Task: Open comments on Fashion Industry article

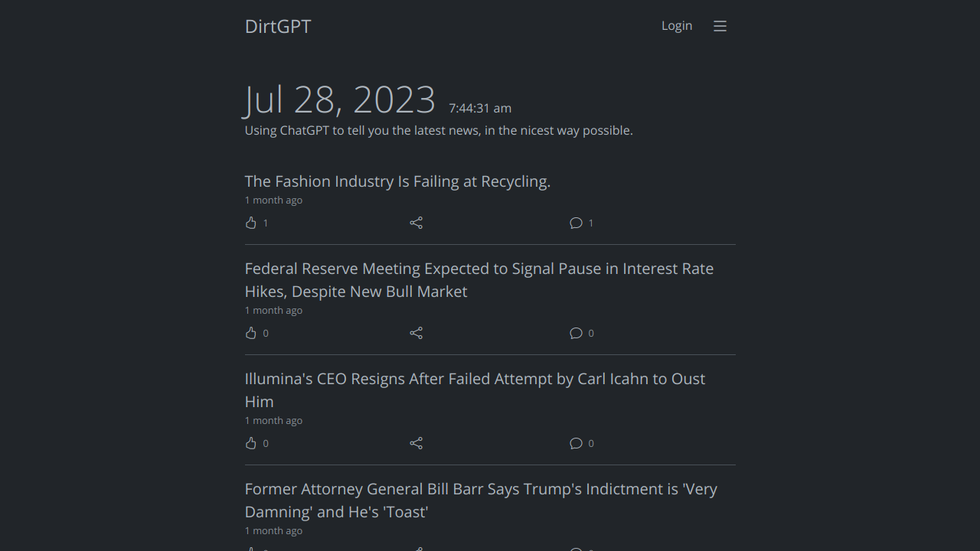Action: click(x=577, y=223)
